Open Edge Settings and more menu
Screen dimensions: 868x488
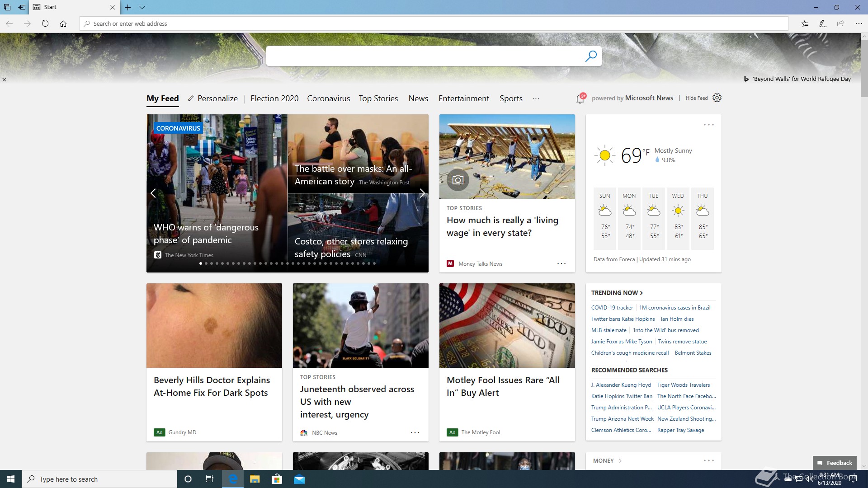click(859, 23)
